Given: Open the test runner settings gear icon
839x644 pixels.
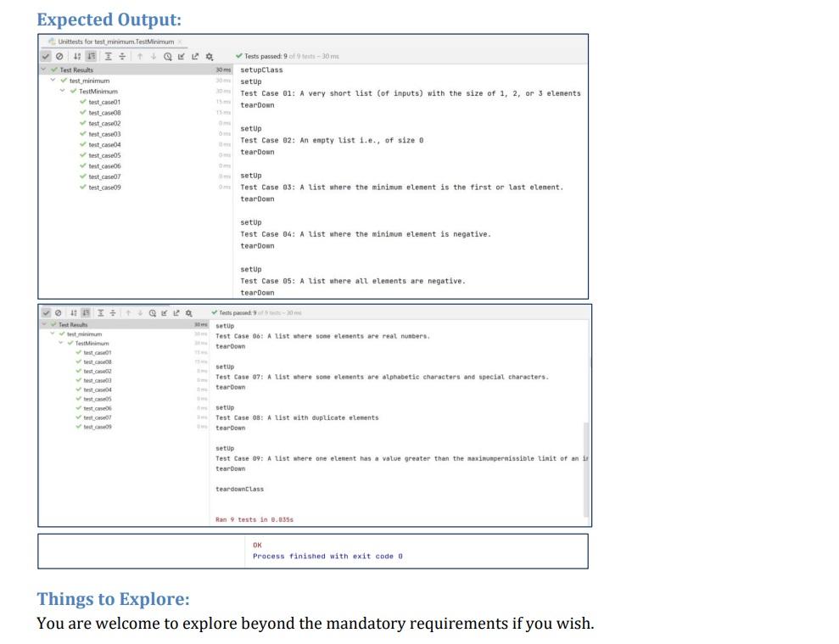Looking at the screenshot, I should point(210,56).
